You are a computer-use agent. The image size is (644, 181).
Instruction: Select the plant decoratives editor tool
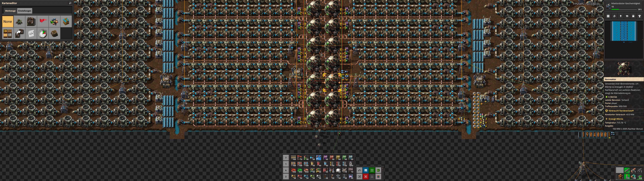(19, 21)
